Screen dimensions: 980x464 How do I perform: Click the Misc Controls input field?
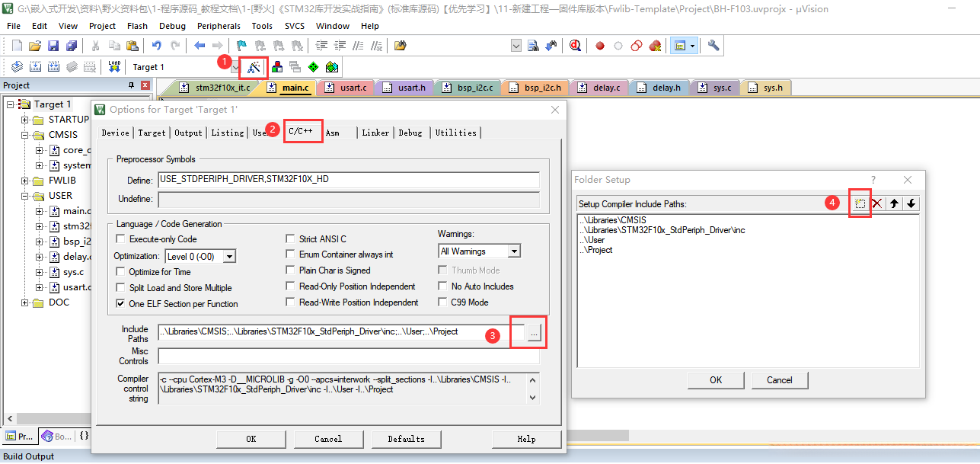[349, 356]
